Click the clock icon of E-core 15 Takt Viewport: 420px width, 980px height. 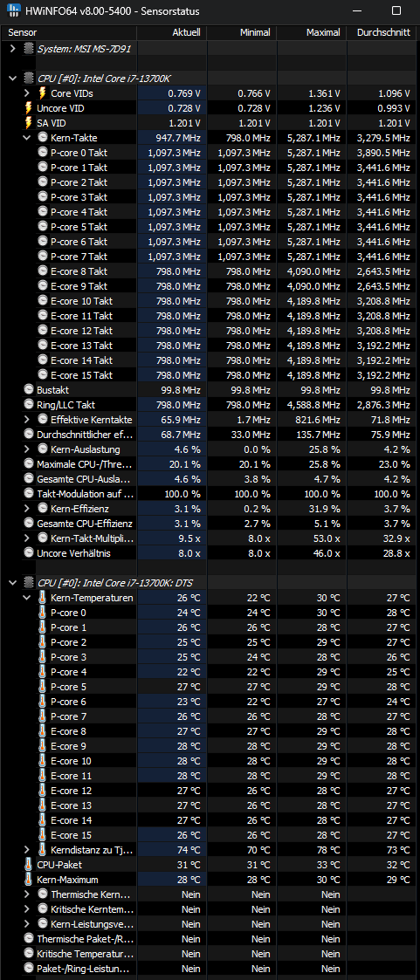(x=43, y=374)
